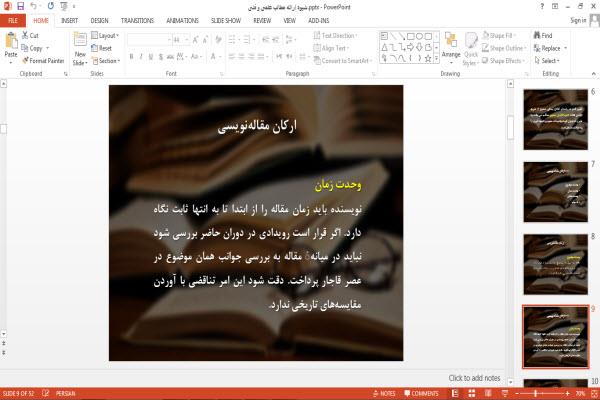
Task: Click to add notes field
Action: (474, 378)
